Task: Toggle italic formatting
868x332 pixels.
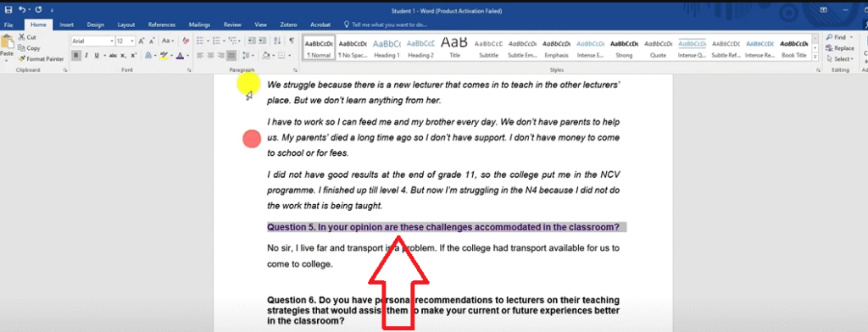Action: (x=86, y=55)
